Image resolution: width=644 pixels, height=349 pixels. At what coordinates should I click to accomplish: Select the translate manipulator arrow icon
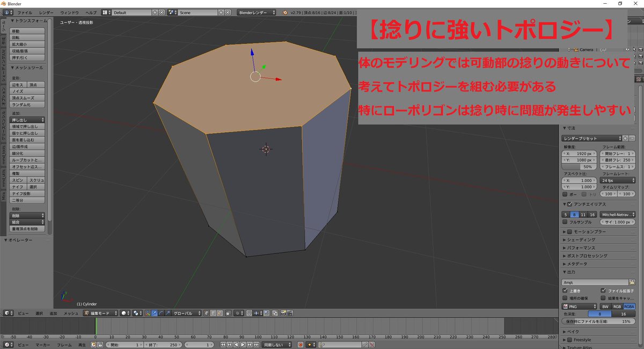pyautogui.click(x=153, y=313)
